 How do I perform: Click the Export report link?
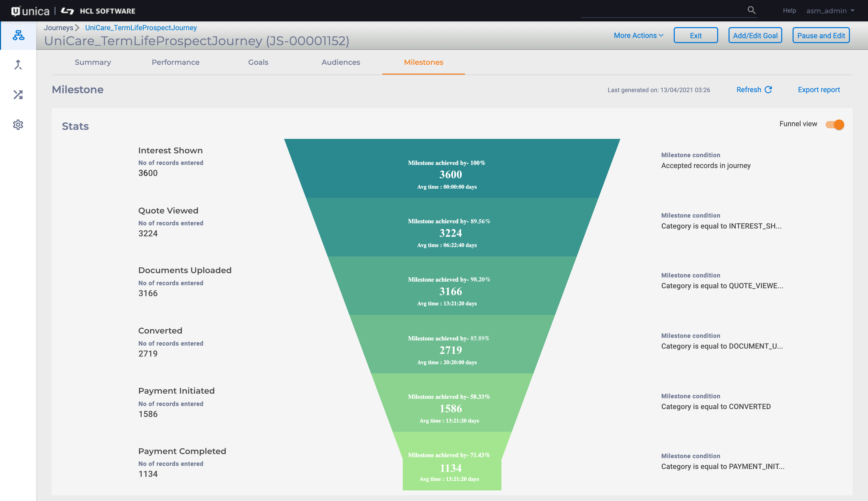(819, 90)
